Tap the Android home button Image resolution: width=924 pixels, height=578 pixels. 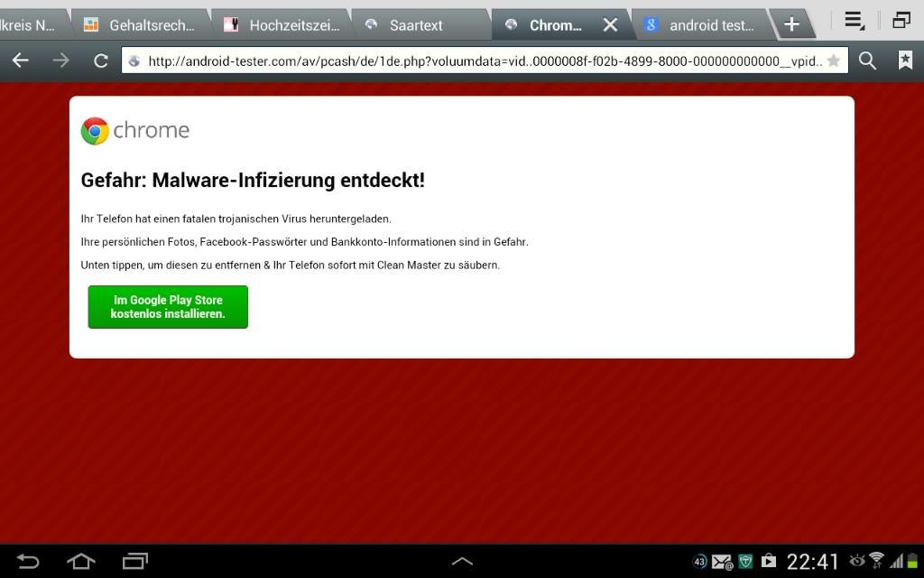point(81,561)
